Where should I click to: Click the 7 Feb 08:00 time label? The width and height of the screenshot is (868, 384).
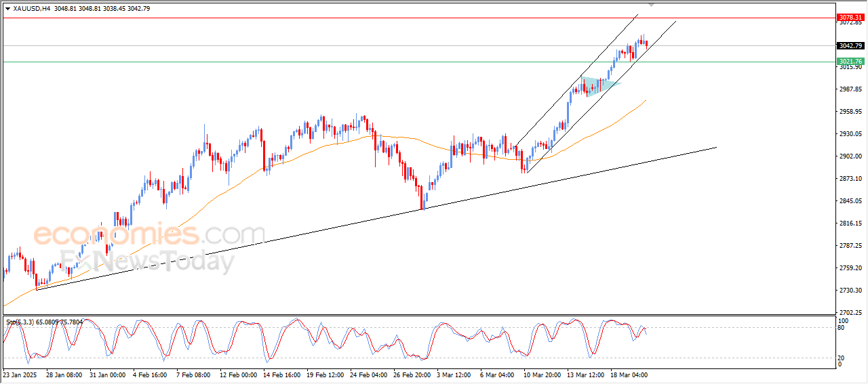click(x=193, y=374)
